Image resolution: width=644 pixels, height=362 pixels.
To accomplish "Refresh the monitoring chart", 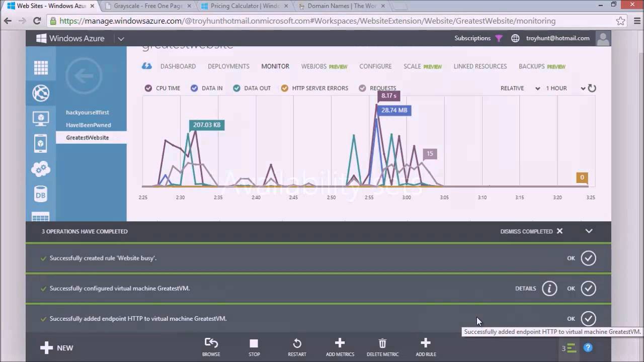I will (592, 88).
